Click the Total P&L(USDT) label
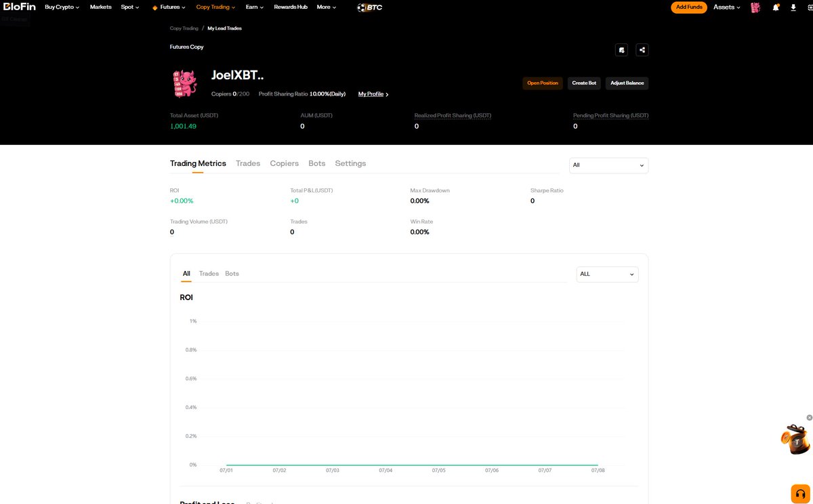The image size is (813, 504). [x=312, y=190]
